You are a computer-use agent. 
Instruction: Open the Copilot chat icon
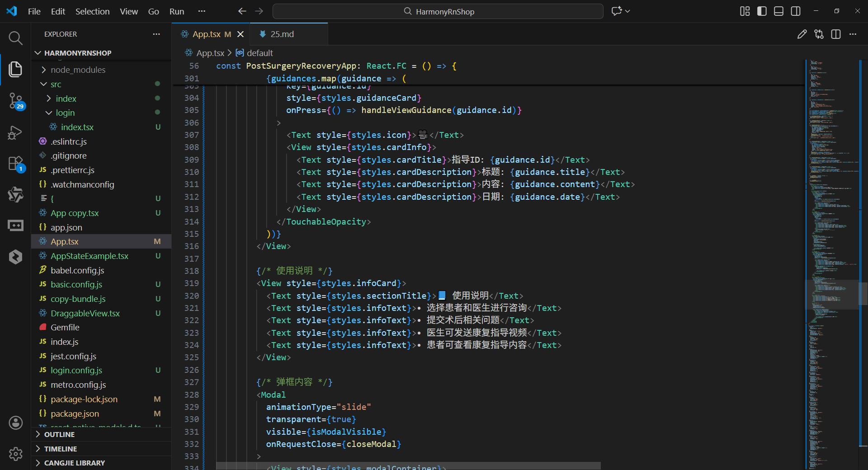click(617, 11)
